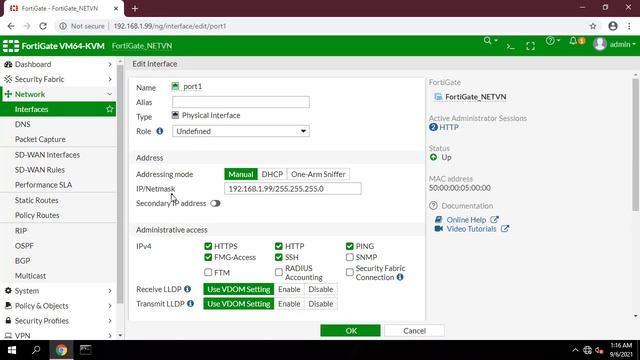This screenshot has width=640, height=360.
Task: Bookmark this page with the star icon
Action: (x=593, y=26)
